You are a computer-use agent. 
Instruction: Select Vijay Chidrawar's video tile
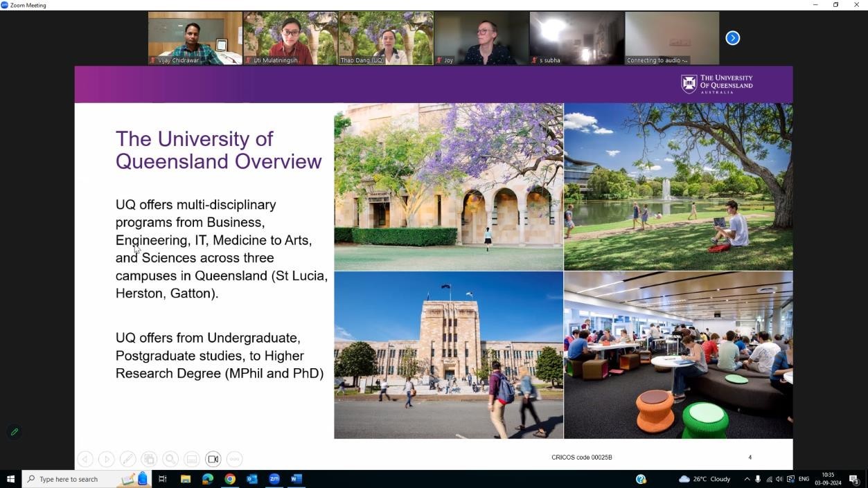(195, 38)
